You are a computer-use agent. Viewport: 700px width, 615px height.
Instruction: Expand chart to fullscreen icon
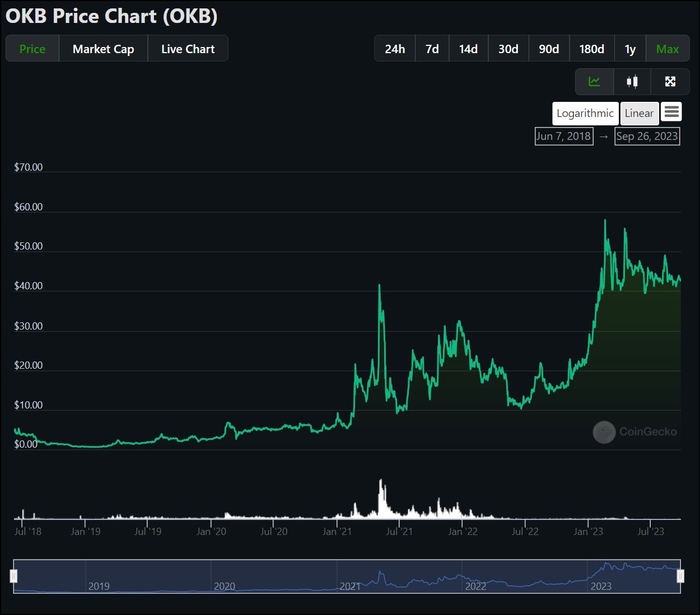coord(670,82)
